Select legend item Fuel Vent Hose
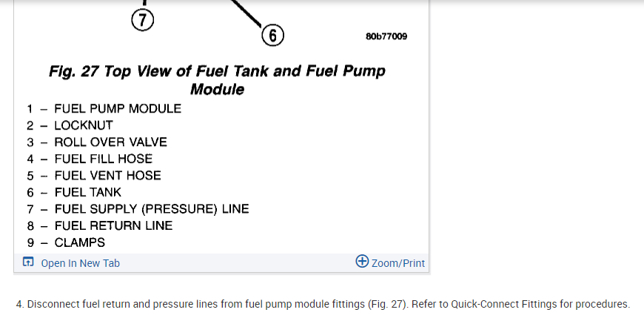Viewport: 644px width, 321px height. click(x=107, y=176)
